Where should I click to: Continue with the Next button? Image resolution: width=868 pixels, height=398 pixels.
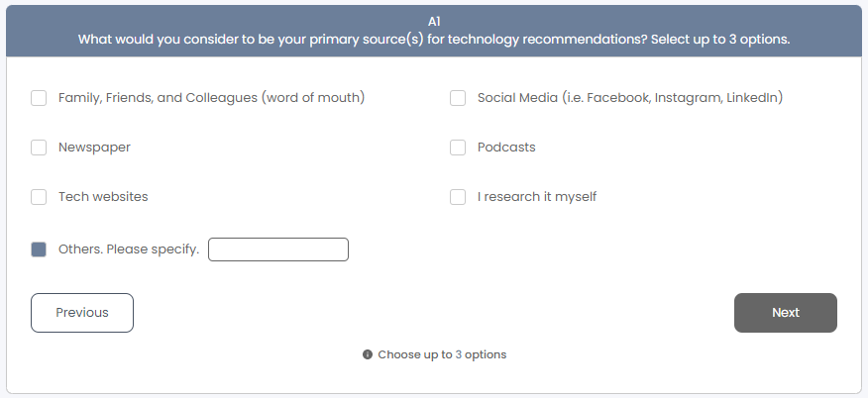[786, 313]
